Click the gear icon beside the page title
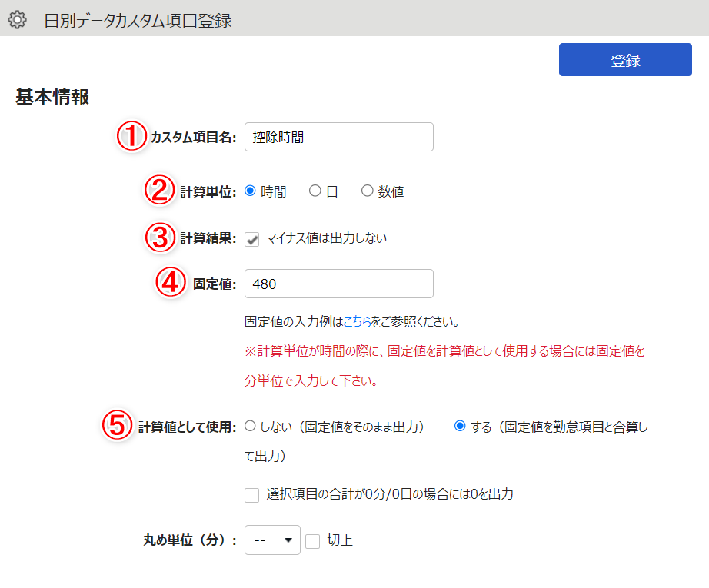The height and width of the screenshot is (588, 709). pos(17,20)
